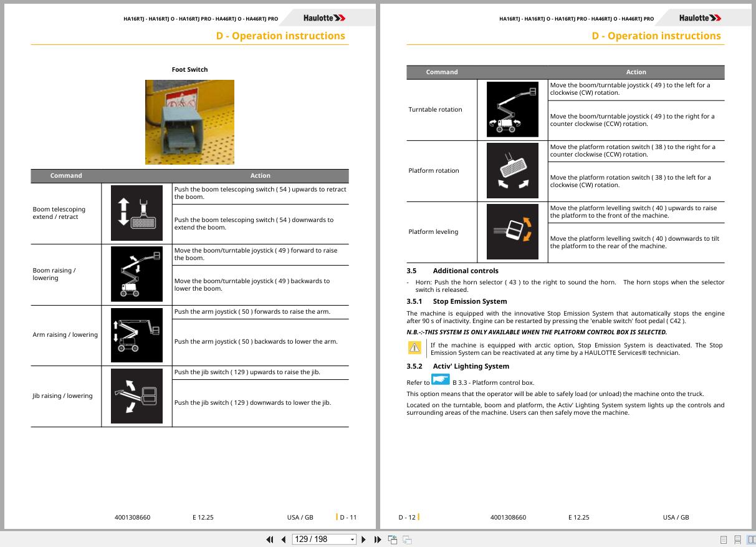
Task: Click the yellow warning triangle icon
Action: [x=414, y=347]
